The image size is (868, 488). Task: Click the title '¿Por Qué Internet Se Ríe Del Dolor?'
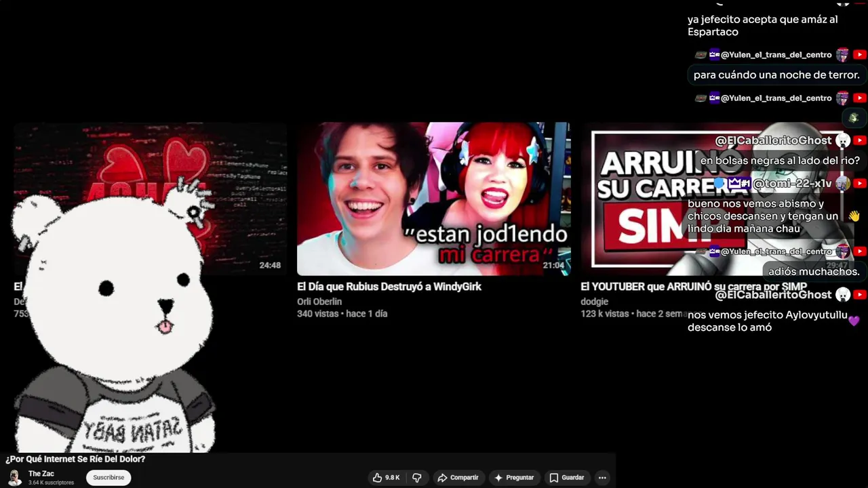click(x=75, y=459)
